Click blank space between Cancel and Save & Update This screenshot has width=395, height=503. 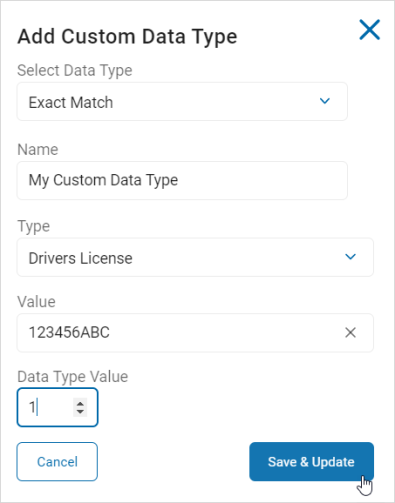click(173, 462)
